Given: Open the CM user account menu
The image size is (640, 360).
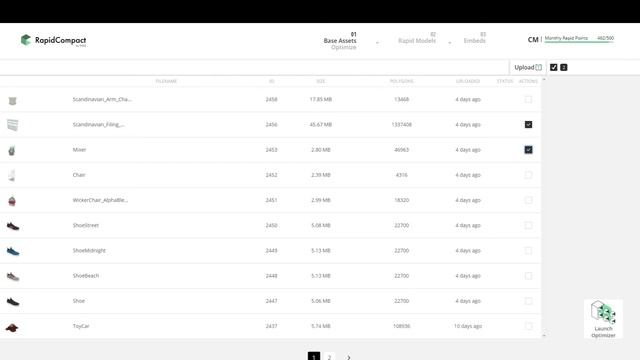Looking at the screenshot, I should pos(533,40).
